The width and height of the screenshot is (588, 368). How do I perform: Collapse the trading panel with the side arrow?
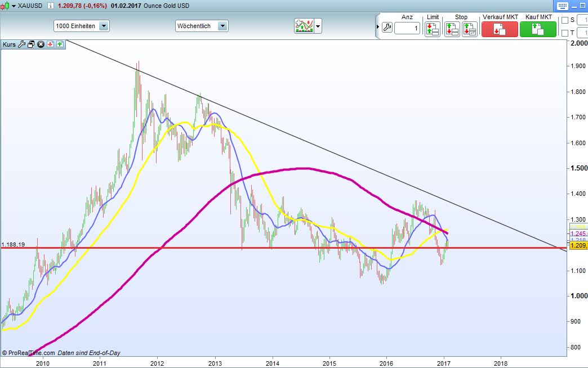click(377, 26)
